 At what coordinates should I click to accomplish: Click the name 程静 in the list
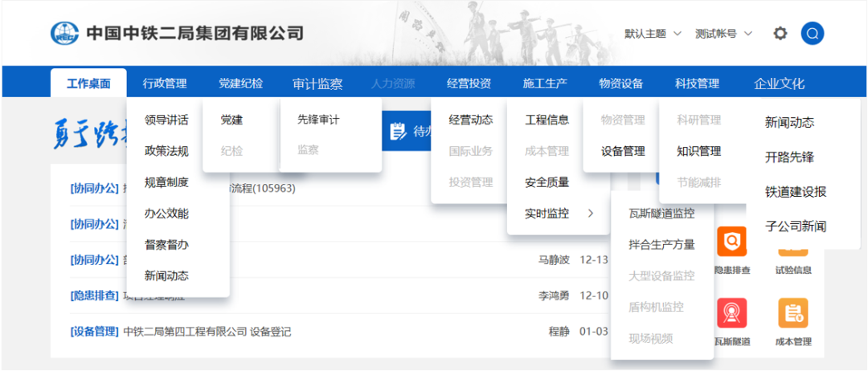[559, 332]
